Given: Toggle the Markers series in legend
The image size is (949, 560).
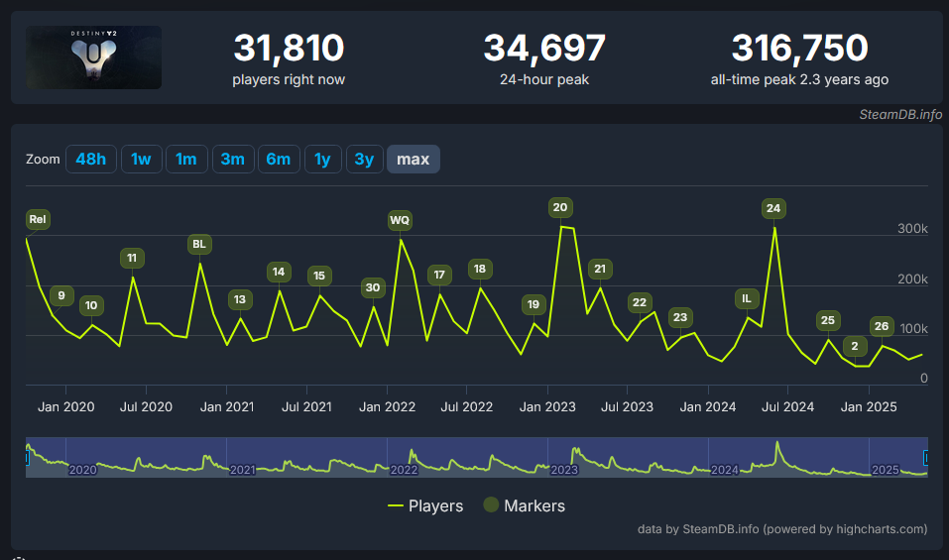Looking at the screenshot, I should click(525, 505).
